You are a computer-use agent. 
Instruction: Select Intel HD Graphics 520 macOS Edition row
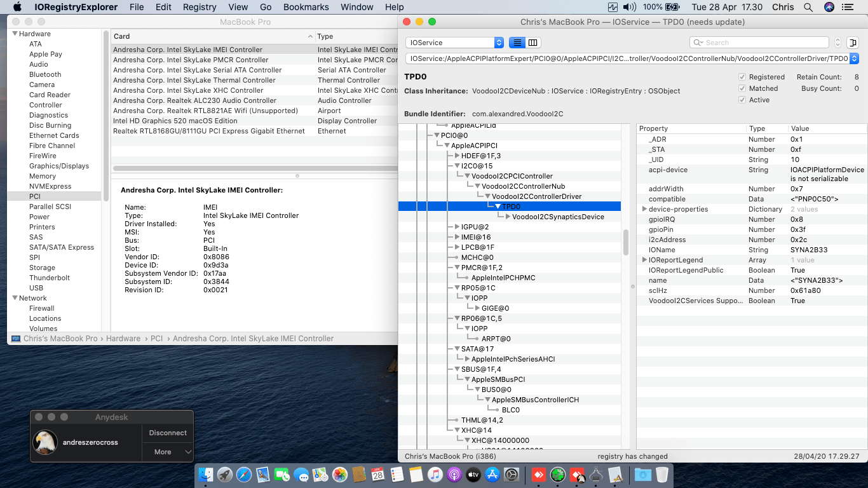pos(254,121)
